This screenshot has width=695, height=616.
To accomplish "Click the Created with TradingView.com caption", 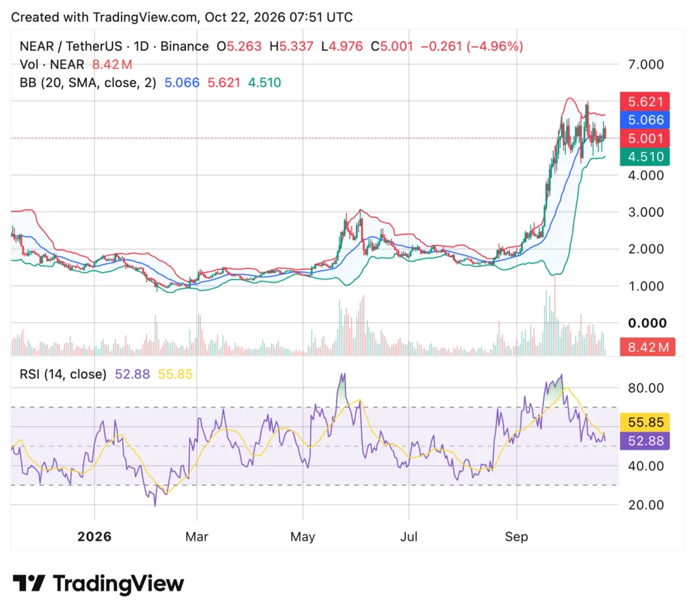I will coord(182,17).
